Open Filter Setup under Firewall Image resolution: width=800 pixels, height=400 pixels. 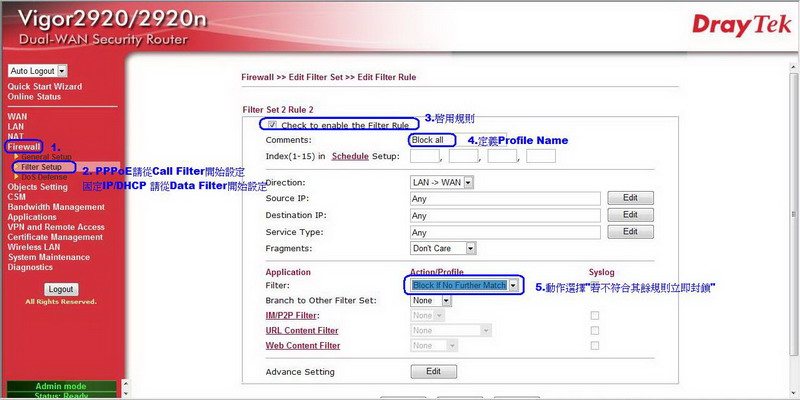[41, 167]
